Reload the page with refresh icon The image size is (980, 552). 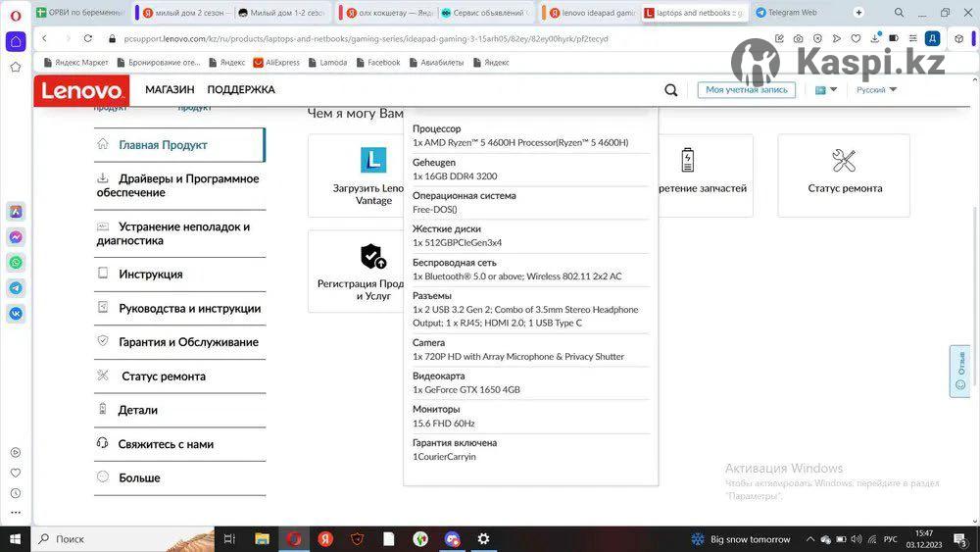[x=88, y=39]
